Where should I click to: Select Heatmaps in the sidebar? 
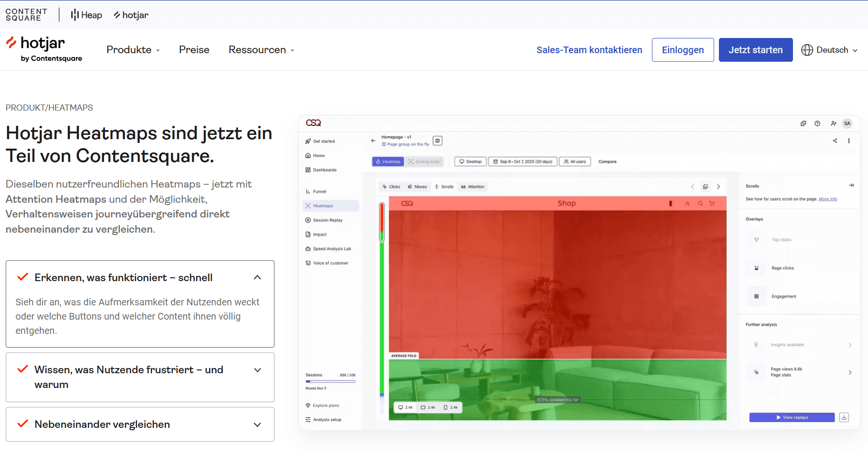coord(331,206)
